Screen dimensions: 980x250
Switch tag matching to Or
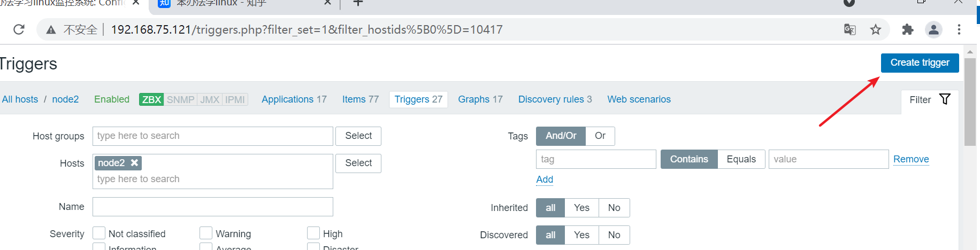[x=600, y=136]
